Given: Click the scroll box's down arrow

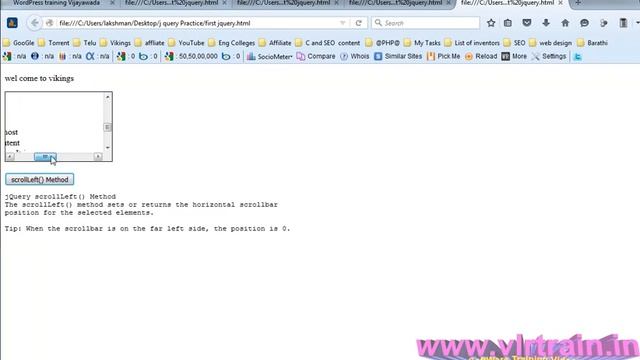Looking at the screenshot, I should coord(107,148).
